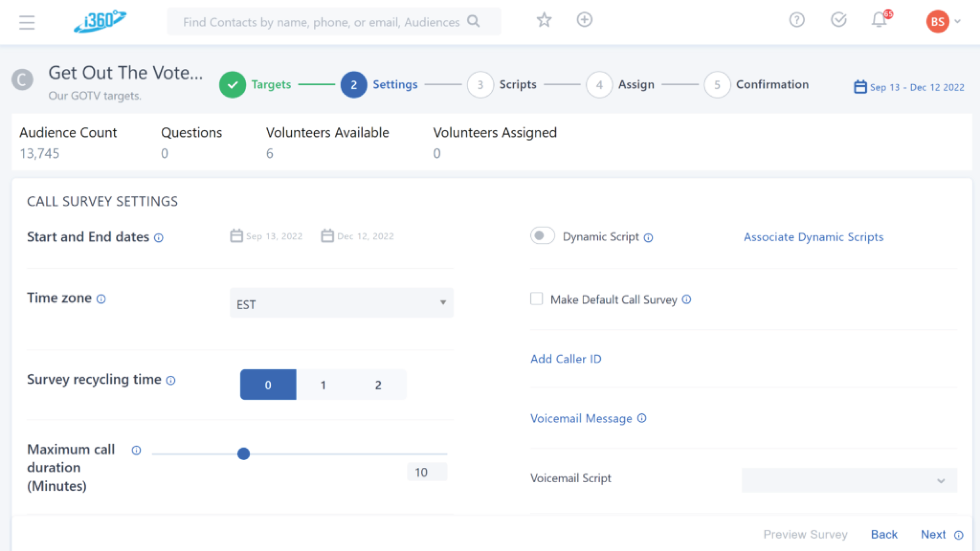Image resolution: width=980 pixels, height=551 pixels.
Task: Open the notifications bell
Action: [879, 20]
